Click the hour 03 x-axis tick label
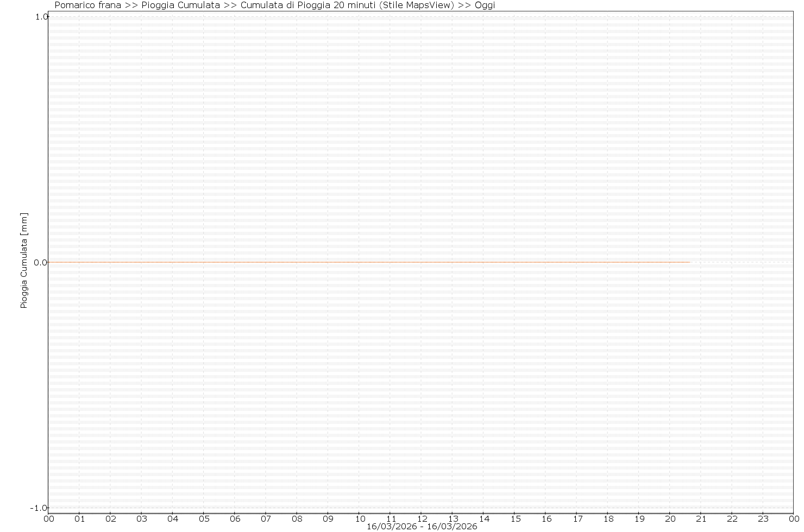 (142, 518)
